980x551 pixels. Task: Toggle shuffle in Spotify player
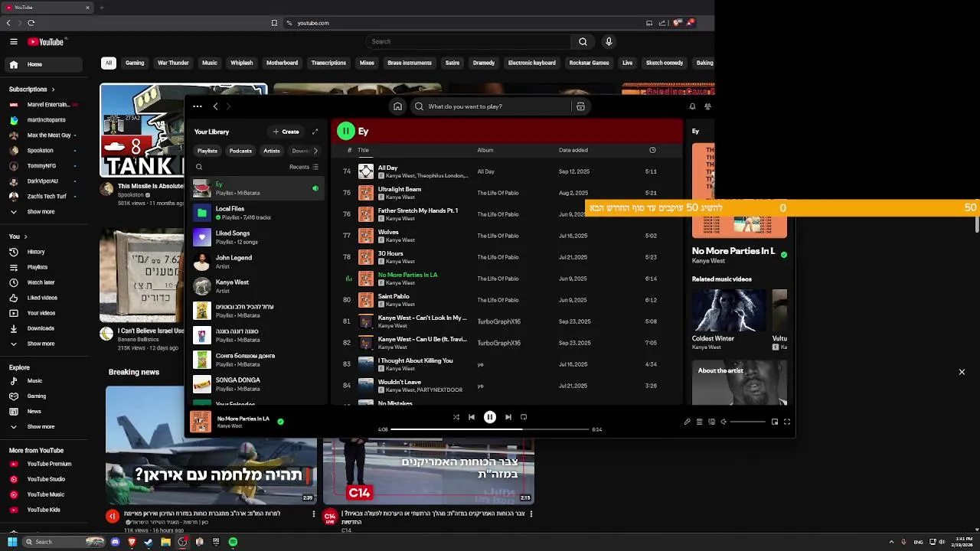tap(456, 417)
